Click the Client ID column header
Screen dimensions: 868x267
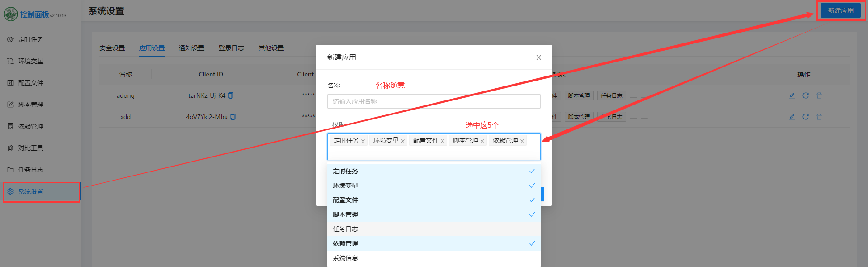point(211,74)
